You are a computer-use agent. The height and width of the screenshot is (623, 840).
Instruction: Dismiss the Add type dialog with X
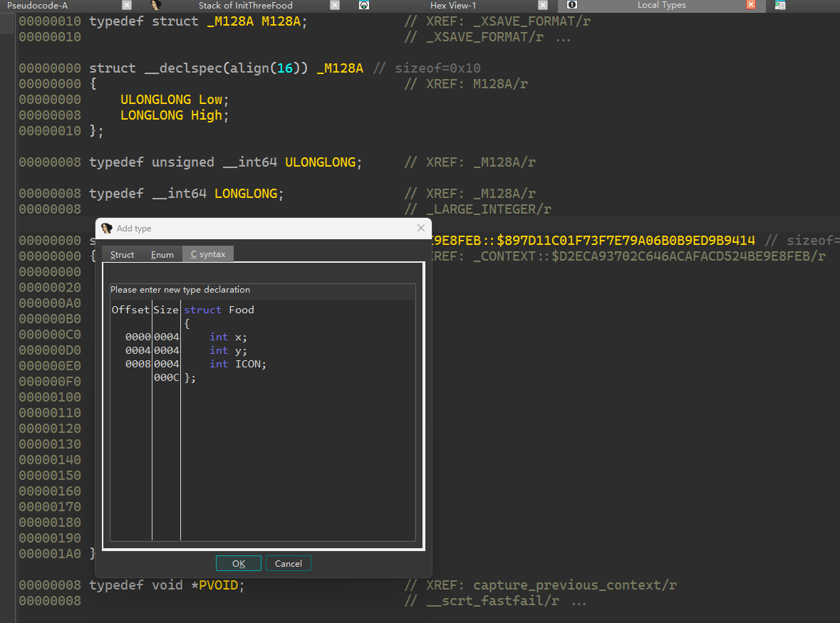coord(420,229)
